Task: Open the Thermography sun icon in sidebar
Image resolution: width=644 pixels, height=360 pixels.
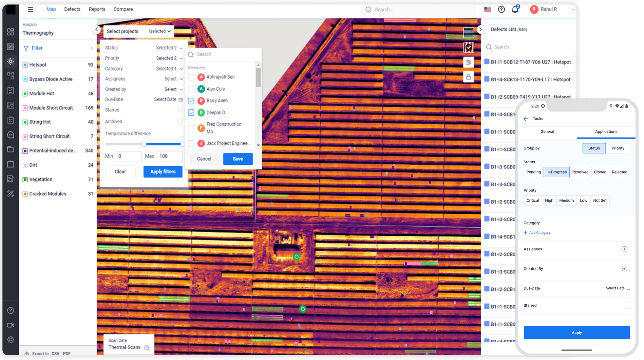Action: [x=11, y=61]
